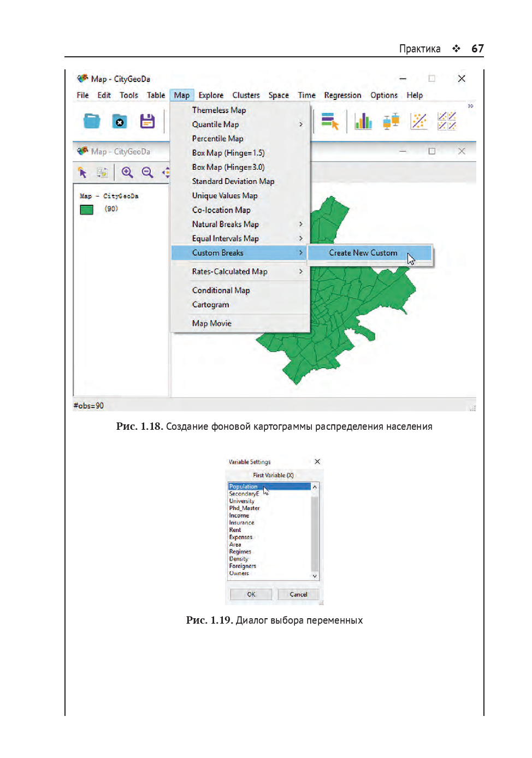Open the Box Plot tool
The height and width of the screenshot is (758, 532).
point(391,121)
